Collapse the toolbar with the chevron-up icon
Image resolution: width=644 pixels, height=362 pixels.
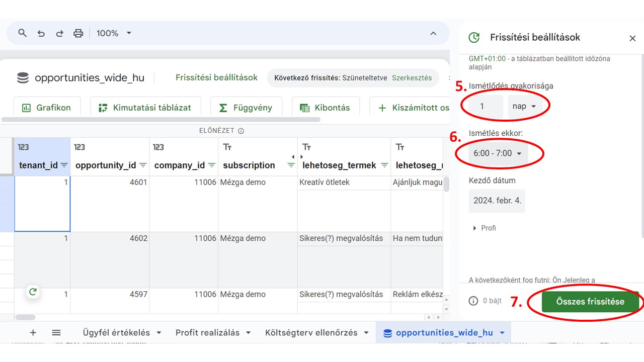(x=433, y=33)
